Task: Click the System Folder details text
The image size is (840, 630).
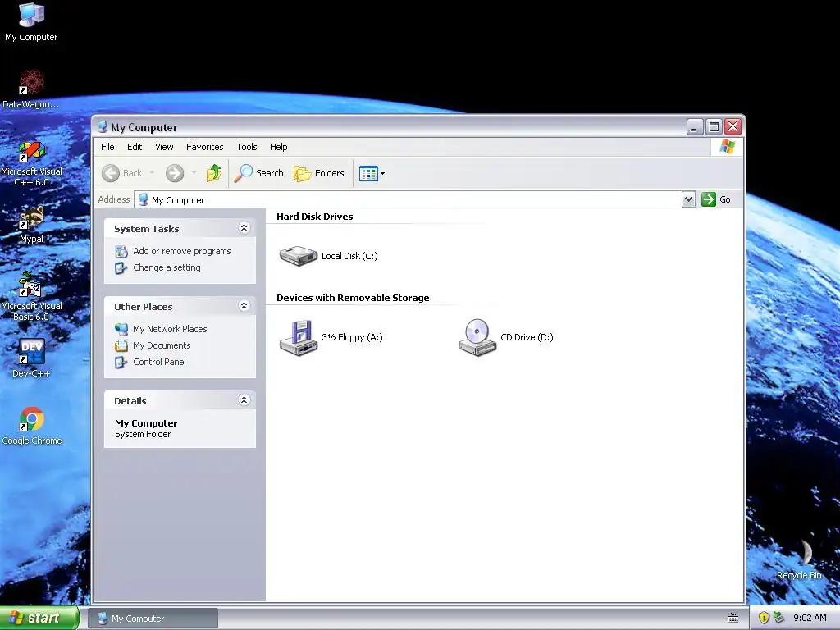Action: point(143,435)
